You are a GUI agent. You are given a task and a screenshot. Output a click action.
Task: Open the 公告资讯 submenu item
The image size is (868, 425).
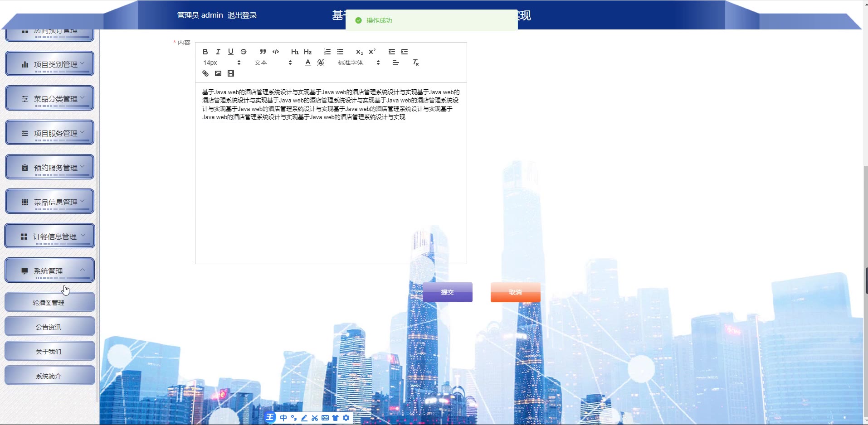click(x=50, y=327)
